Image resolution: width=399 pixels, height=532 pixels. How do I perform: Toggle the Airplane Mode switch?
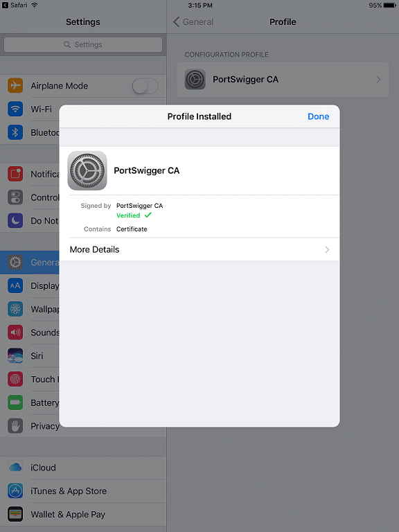click(145, 86)
